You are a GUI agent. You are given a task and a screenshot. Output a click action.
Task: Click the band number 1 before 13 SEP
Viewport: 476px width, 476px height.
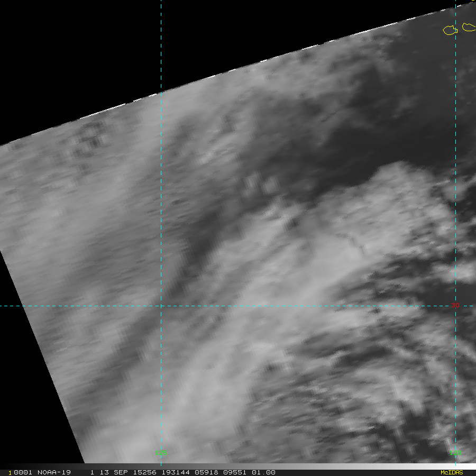pos(92,472)
